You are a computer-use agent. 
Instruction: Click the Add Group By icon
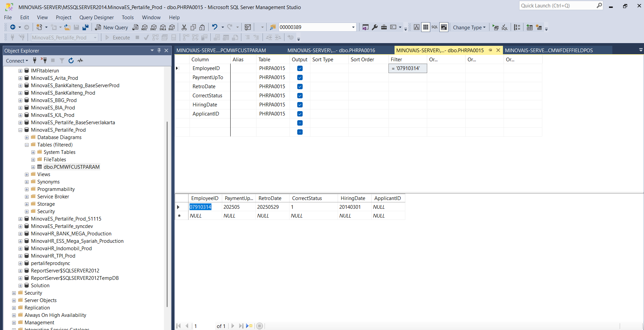point(517,27)
